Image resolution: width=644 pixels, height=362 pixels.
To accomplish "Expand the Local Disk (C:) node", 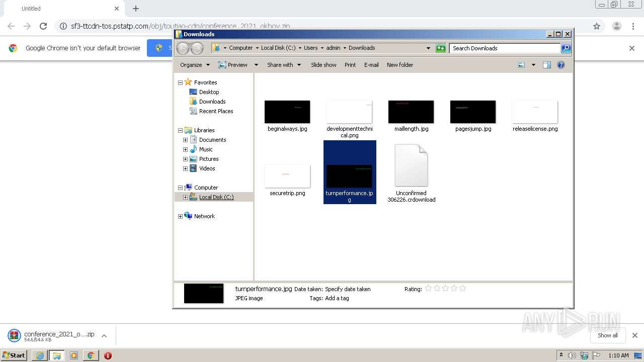I will [x=185, y=197].
